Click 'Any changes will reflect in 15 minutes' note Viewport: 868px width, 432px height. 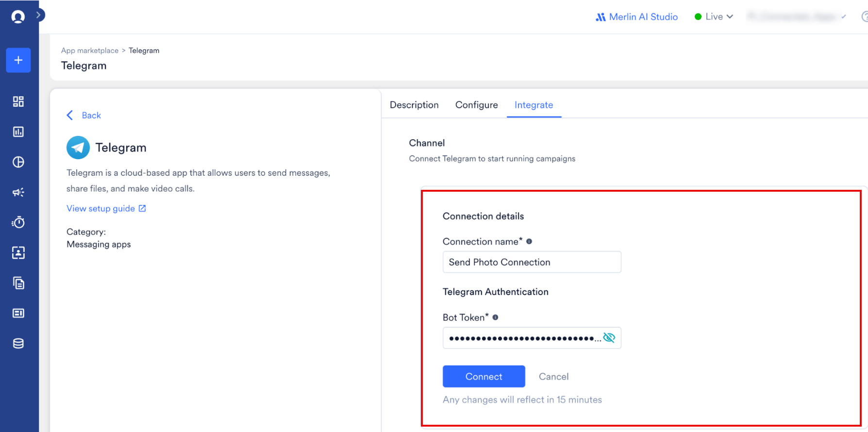[x=522, y=399]
